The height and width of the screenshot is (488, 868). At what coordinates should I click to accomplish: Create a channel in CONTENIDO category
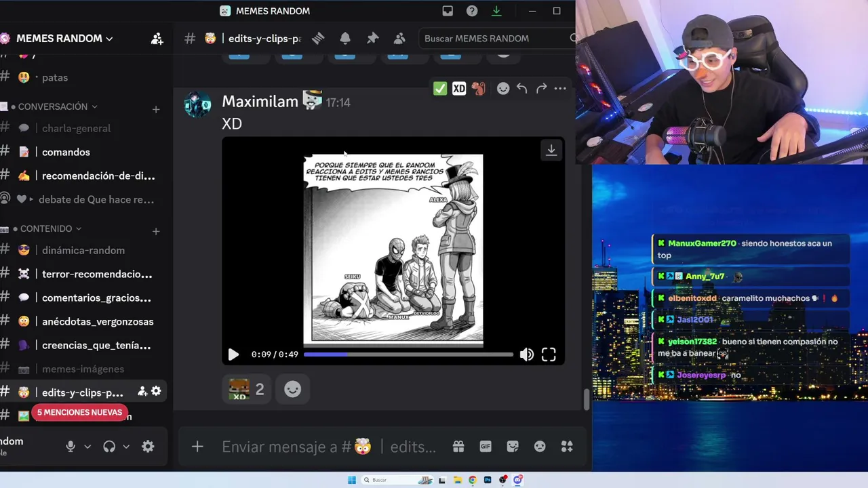156,231
